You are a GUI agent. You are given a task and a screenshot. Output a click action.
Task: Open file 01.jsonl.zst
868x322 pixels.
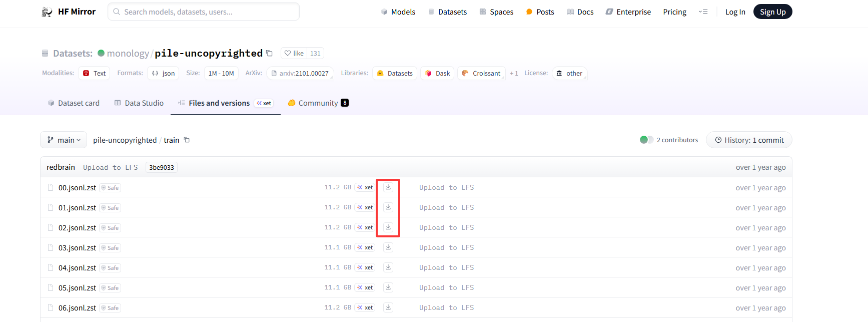click(x=77, y=208)
